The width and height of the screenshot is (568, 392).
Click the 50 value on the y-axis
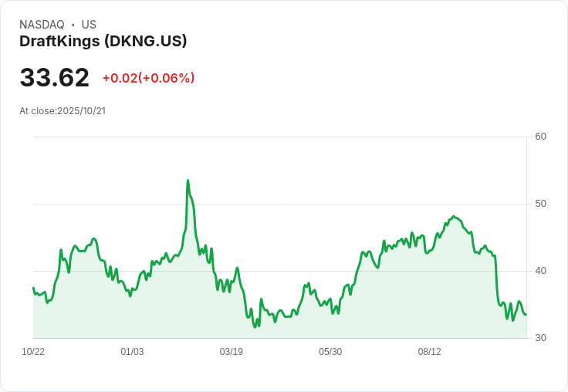(x=541, y=204)
